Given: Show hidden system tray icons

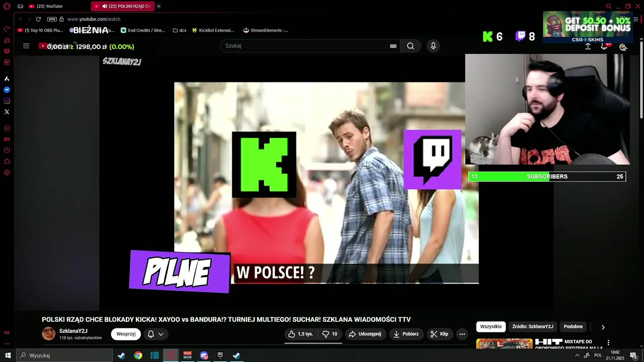Looking at the screenshot, I should click(x=577, y=355).
